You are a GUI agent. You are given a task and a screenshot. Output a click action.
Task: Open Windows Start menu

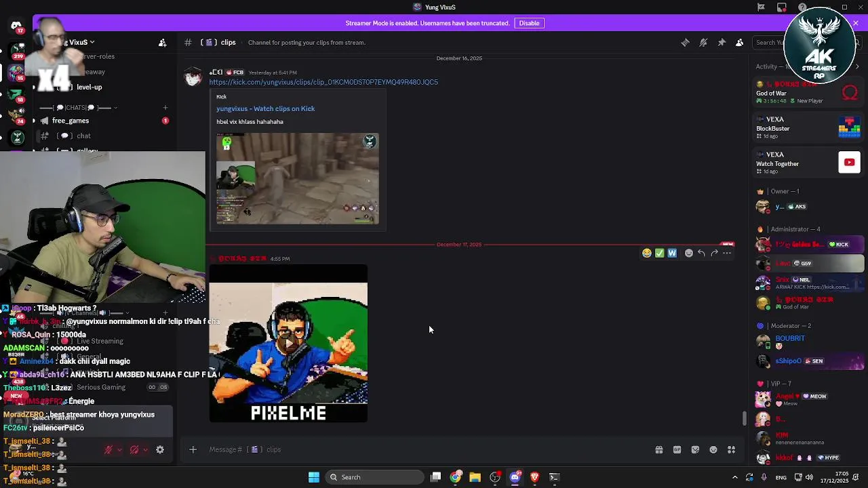pos(314,477)
